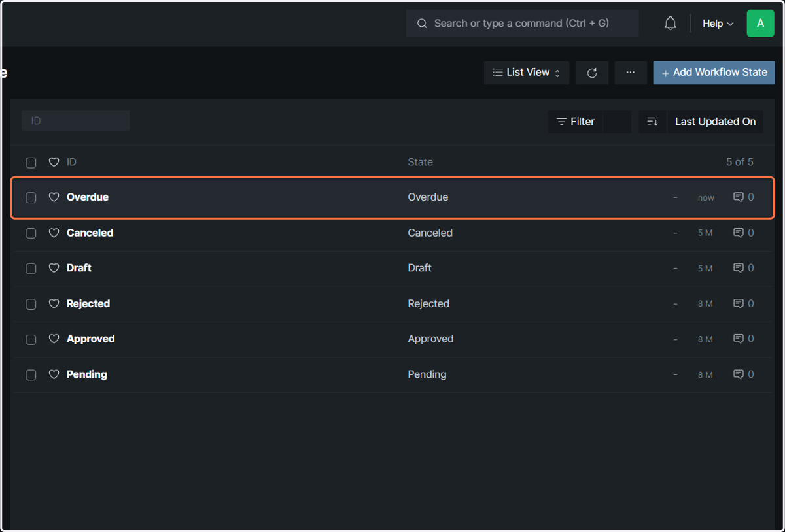785x532 pixels.
Task: Open the notifications bell
Action: [670, 24]
